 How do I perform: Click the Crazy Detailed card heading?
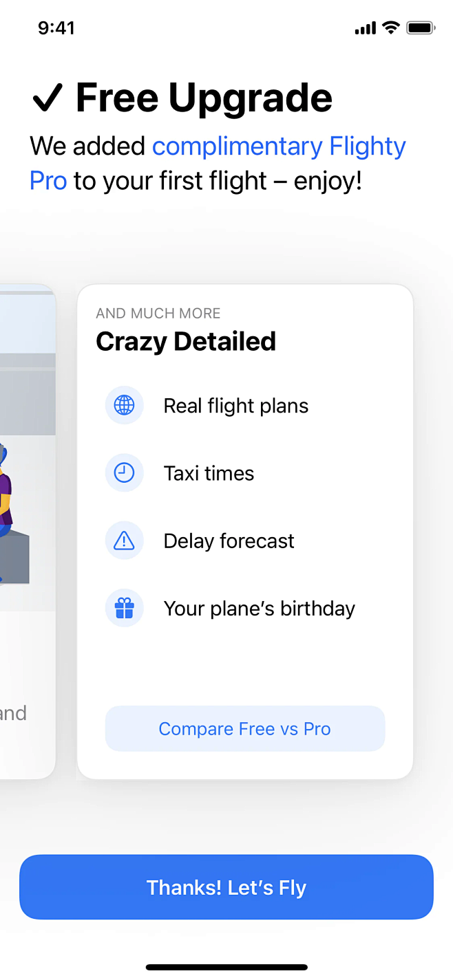point(186,341)
